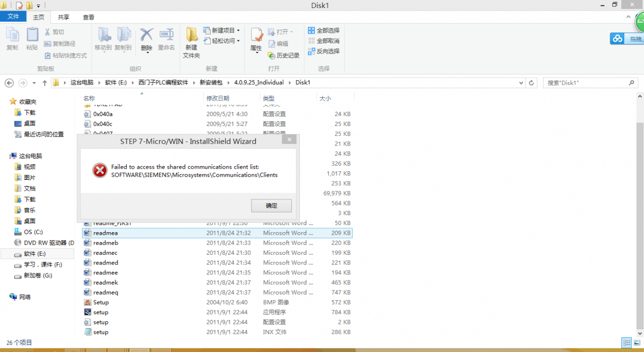
Task: Click the 属性 (Properties) ribbon icon
Action: [256, 40]
